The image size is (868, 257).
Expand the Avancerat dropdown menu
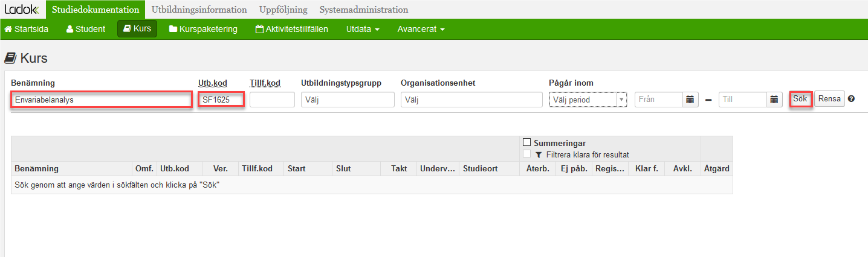[x=421, y=29]
